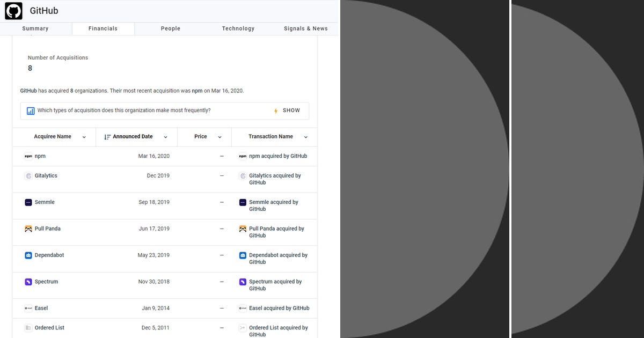644x338 pixels.
Task: Go to the Technology tab
Action: pyautogui.click(x=238, y=28)
